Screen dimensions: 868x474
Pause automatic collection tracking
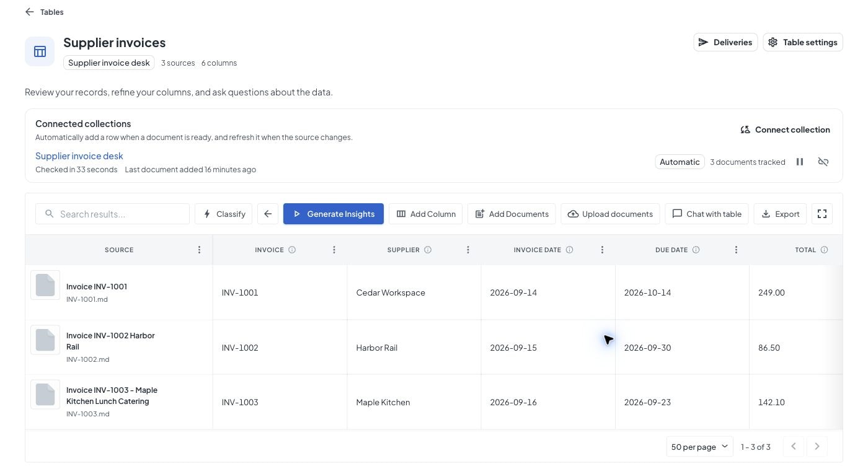pos(800,162)
